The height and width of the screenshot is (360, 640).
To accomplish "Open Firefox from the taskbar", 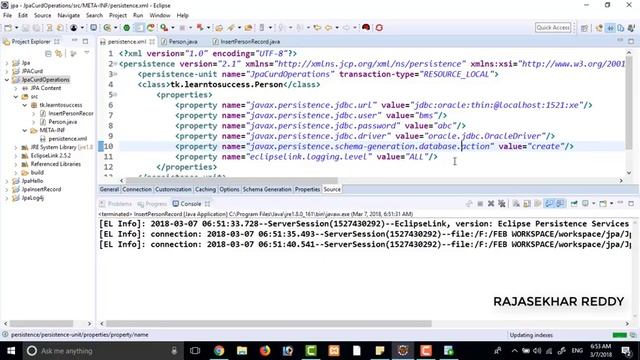I will coord(265,351).
